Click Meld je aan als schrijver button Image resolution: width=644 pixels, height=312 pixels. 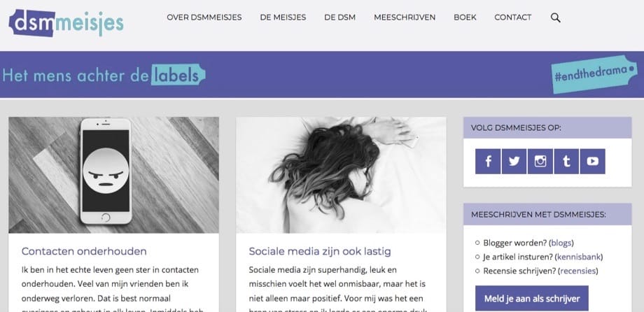pos(532,299)
